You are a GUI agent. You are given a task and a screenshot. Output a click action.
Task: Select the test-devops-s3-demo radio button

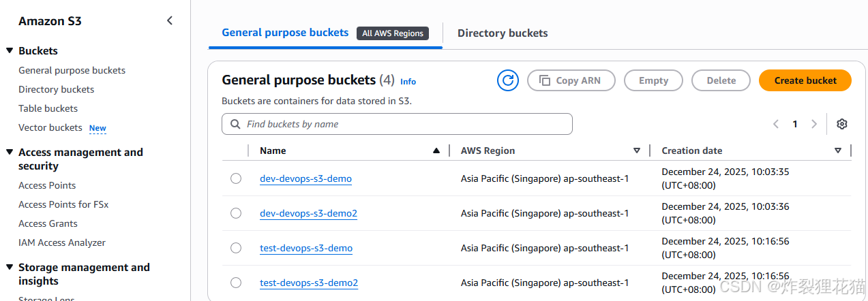click(x=236, y=248)
